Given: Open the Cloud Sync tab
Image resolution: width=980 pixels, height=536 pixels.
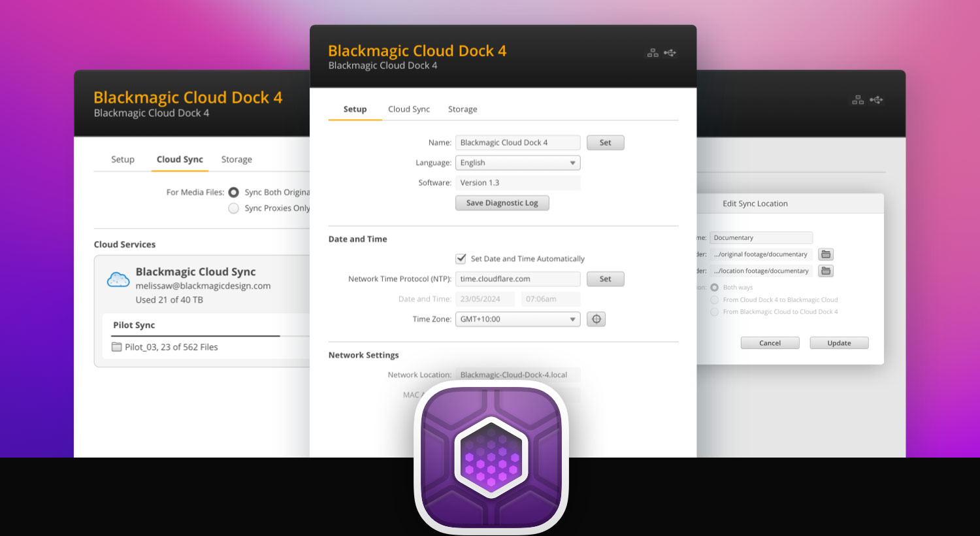Looking at the screenshot, I should [x=408, y=109].
